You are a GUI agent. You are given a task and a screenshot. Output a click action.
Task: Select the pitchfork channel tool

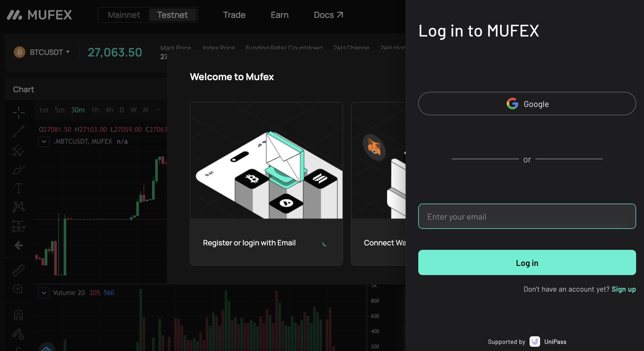coord(18,150)
